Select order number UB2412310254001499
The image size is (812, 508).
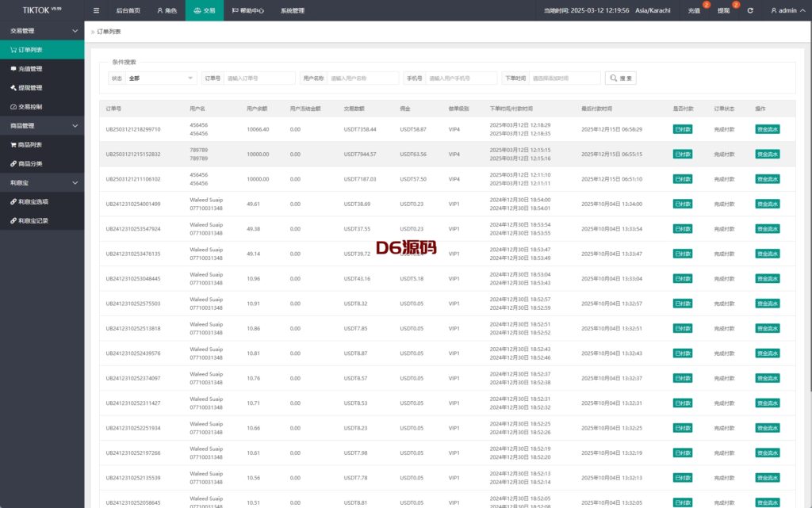tap(133, 204)
